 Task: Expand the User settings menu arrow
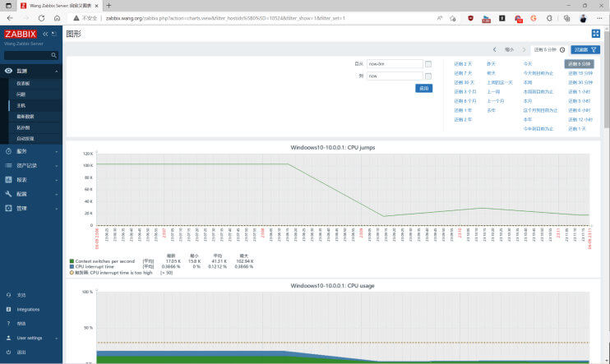tap(57, 339)
